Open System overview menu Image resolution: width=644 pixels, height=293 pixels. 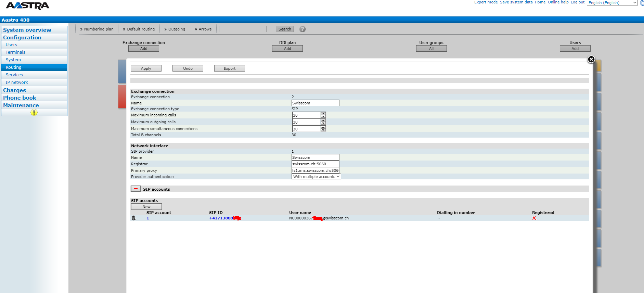(x=27, y=30)
